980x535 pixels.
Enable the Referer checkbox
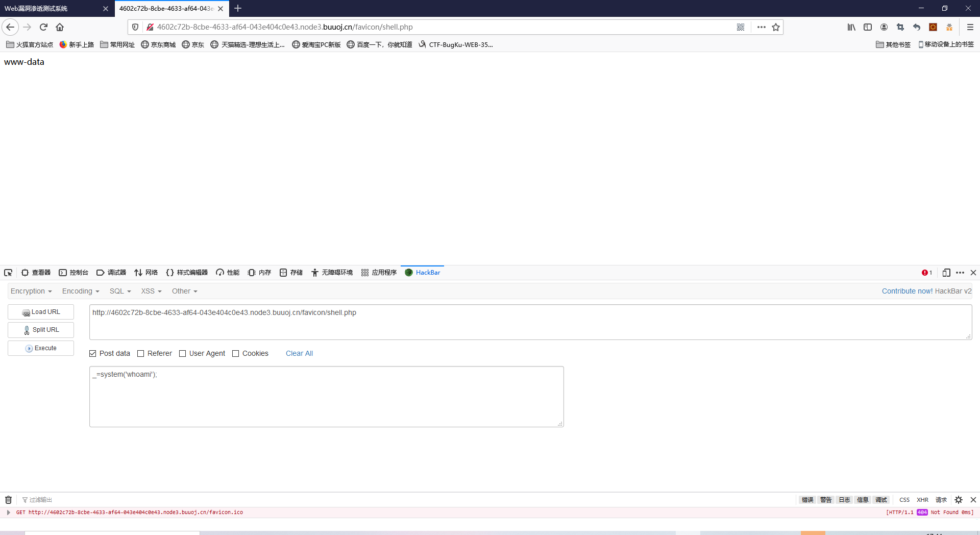(140, 353)
